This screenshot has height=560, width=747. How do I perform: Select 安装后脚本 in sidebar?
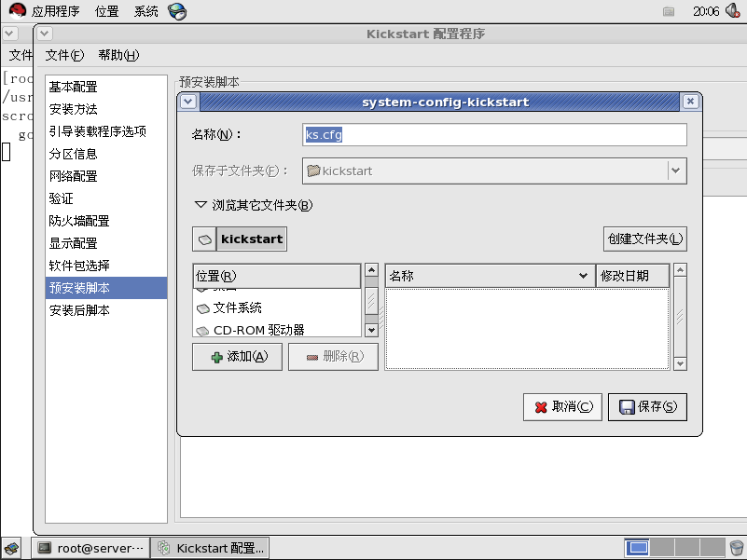coord(106,310)
